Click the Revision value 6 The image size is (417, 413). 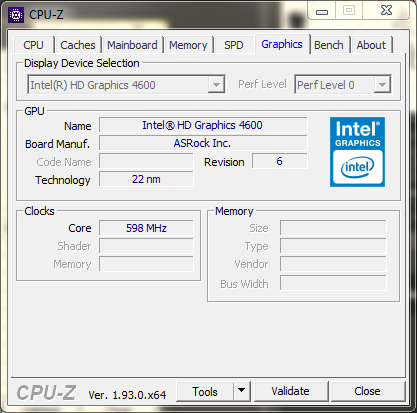point(279,161)
